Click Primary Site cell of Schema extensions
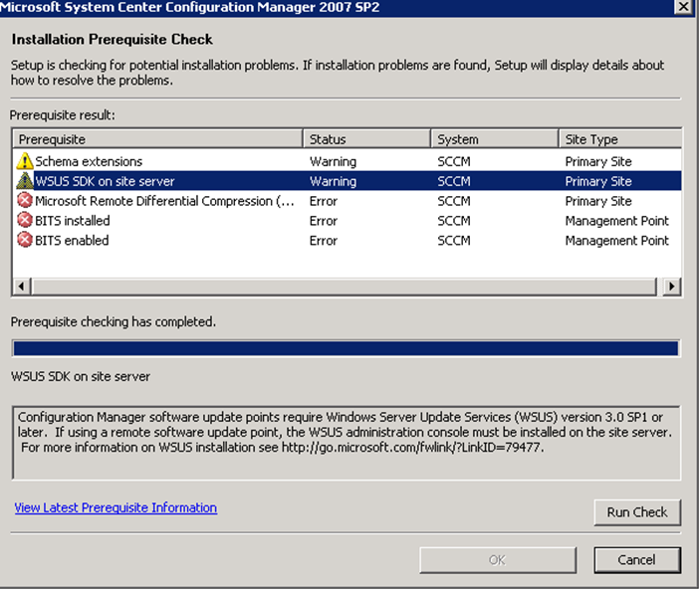 [x=598, y=161]
